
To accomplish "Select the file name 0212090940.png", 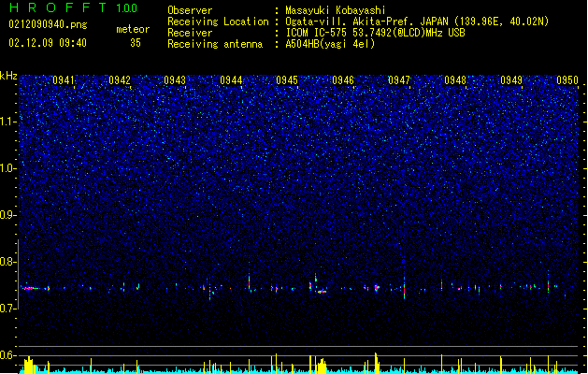I will point(48,24).
